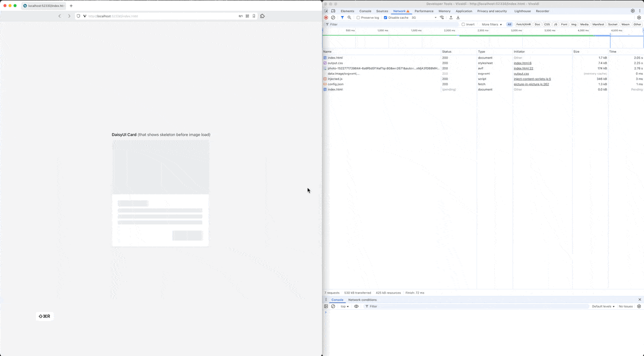Screen dimensions: 644x356
Task: Enable the Preserve log checkbox
Action: (358, 18)
